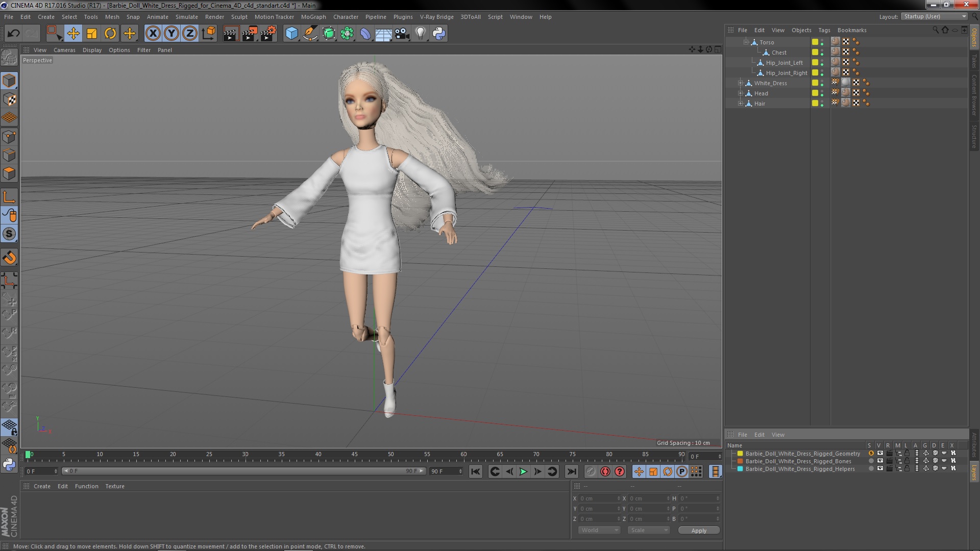This screenshot has width=980, height=551.
Task: Toggle visibility eye of Helpers layer
Action: tap(880, 468)
